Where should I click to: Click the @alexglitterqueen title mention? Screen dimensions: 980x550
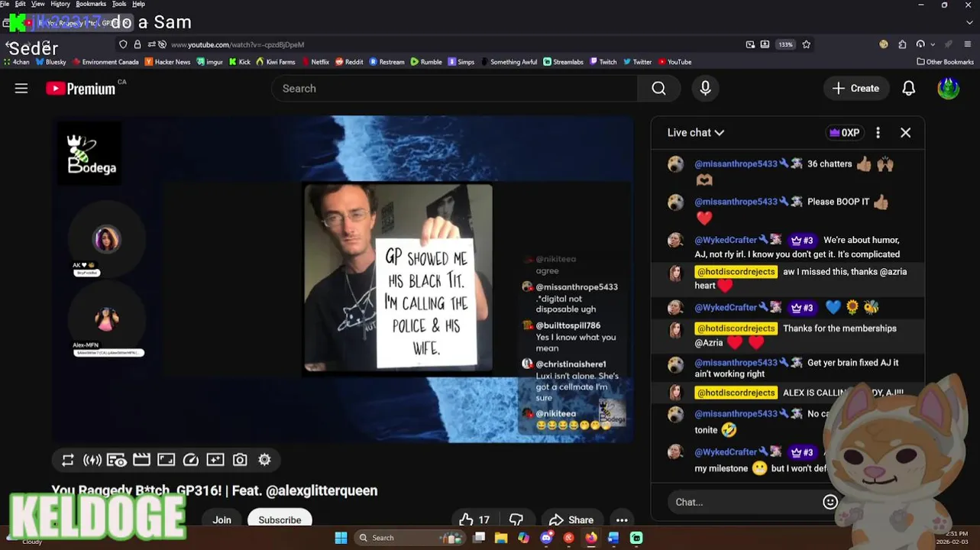click(320, 490)
